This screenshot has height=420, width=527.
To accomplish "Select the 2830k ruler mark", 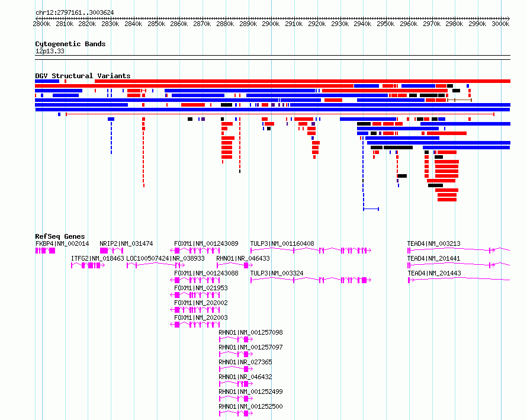I will pos(110,24).
